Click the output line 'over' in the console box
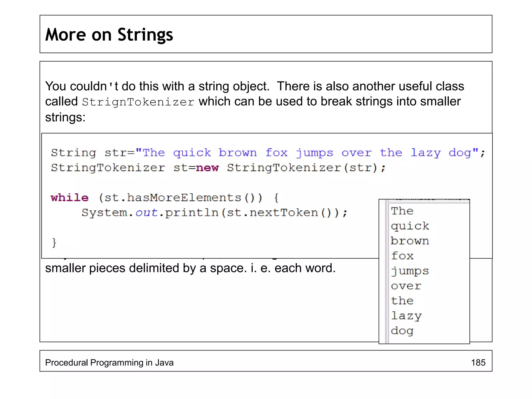Screen dimensions: 532x399 (406, 286)
